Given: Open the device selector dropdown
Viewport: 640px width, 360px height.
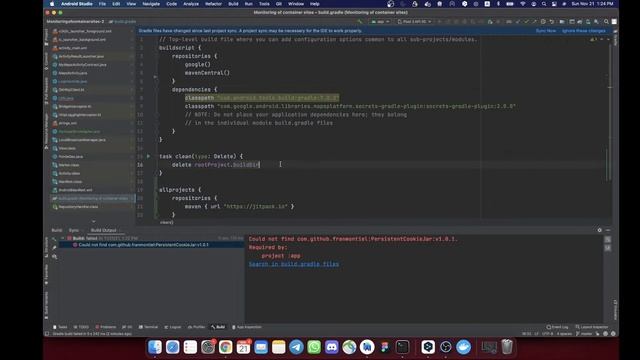Looking at the screenshot, I should [x=414, y=21].
